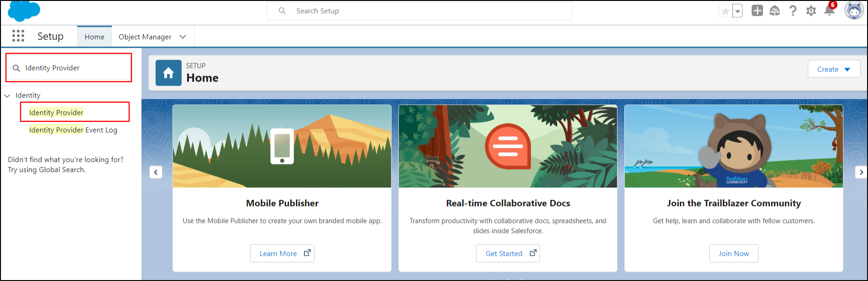Click the Search Setup field

tap(419, 11)
